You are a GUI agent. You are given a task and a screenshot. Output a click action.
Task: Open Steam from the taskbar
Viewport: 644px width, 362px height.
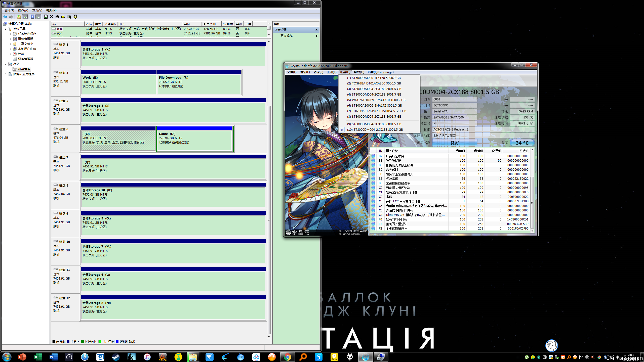click(x=116, y=357)
